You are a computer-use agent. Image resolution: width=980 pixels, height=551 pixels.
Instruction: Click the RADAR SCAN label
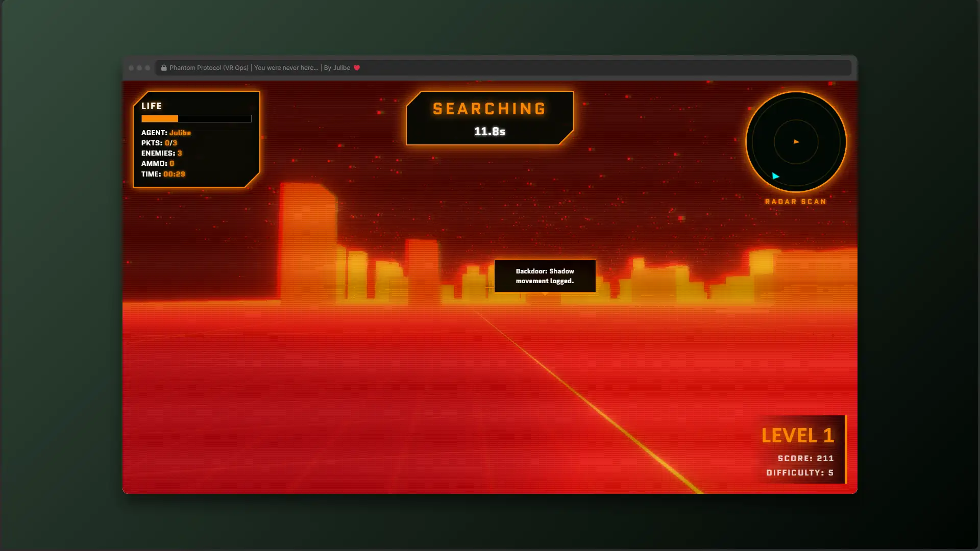pyautogui.click(x=795, y=202)
